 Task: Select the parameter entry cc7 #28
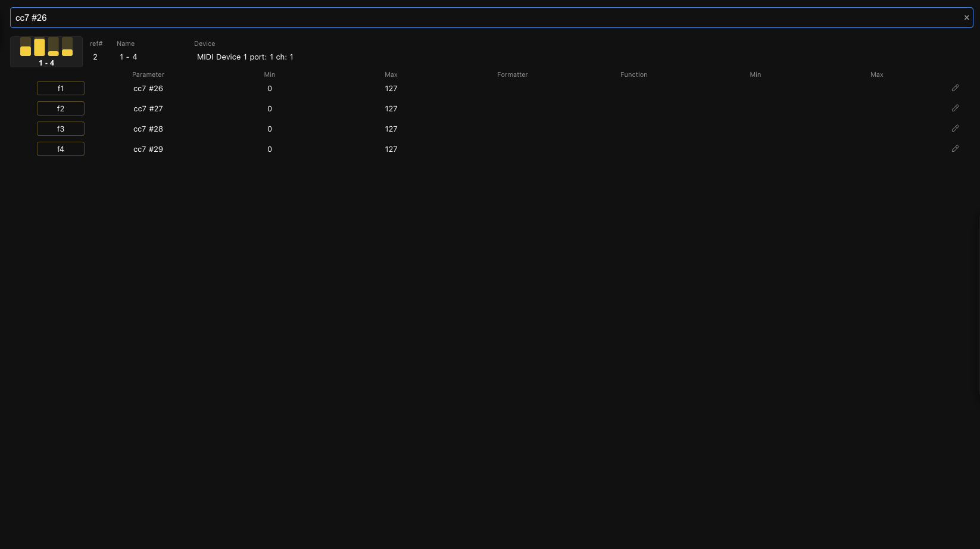click(x=148, y=129)
